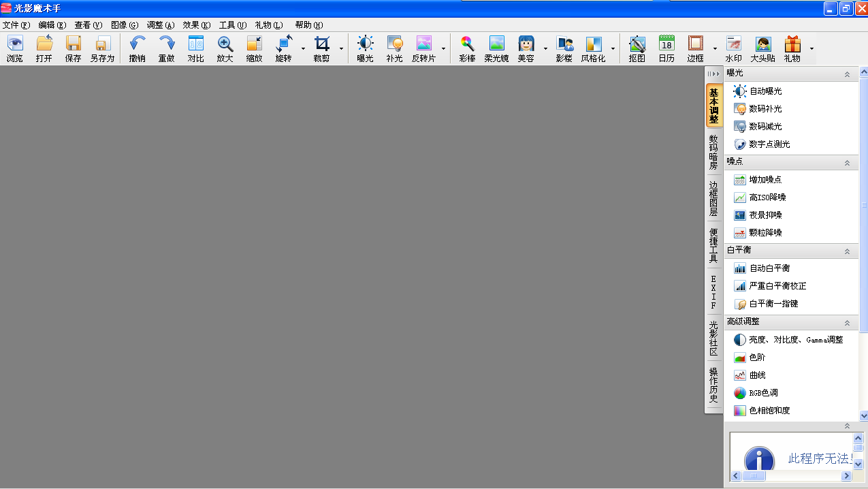Open the 效果 menu
Viewport: 868px width, 489px height.
point(197,25)
